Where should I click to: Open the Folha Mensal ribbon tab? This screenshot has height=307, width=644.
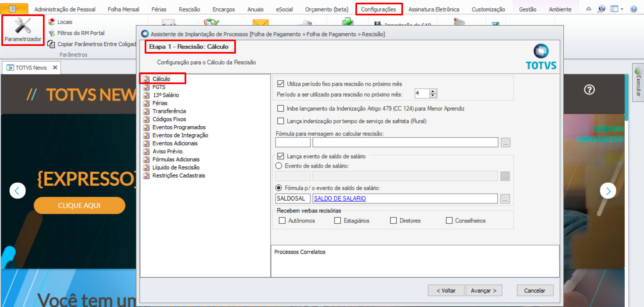[123, 9]
